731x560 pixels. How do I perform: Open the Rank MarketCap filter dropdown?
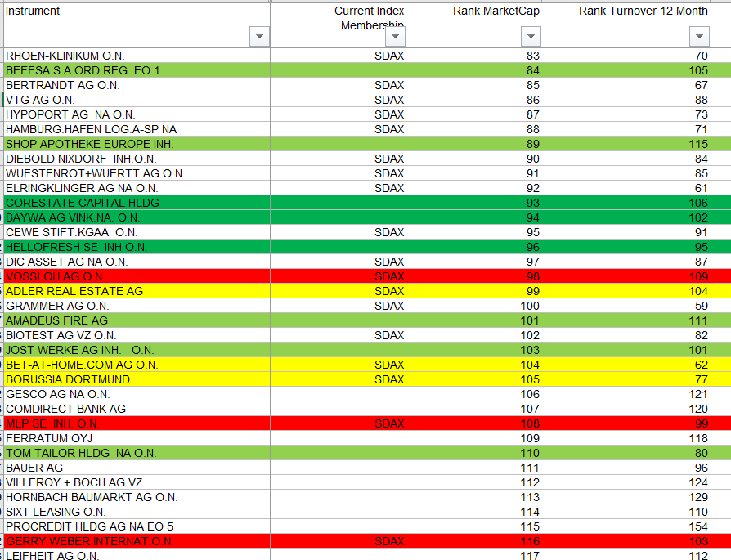point(531,36)
